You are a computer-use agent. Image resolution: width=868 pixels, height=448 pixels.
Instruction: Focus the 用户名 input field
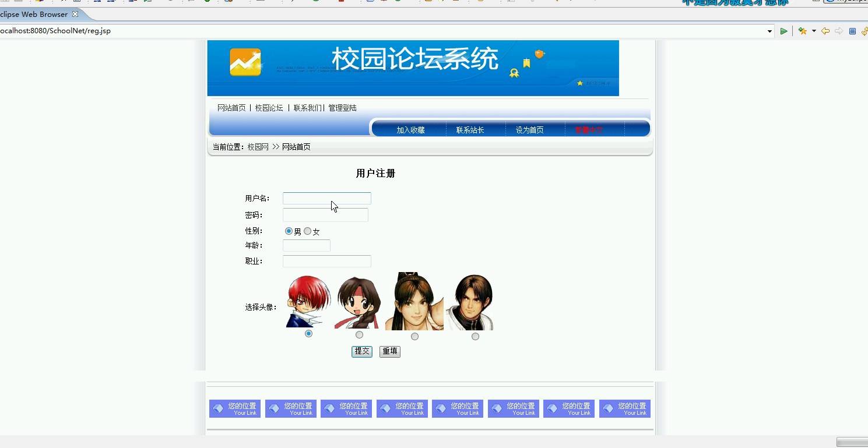327,199
